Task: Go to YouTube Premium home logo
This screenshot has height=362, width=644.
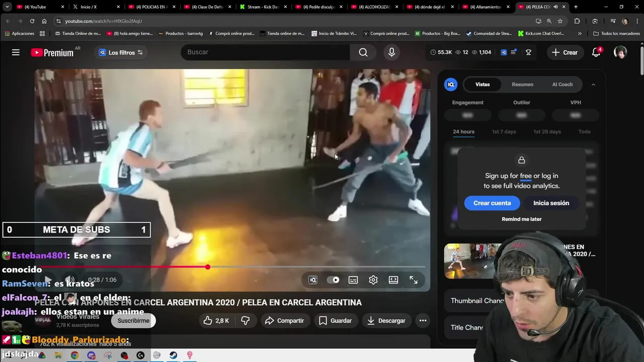Action: tap(52, 52)
